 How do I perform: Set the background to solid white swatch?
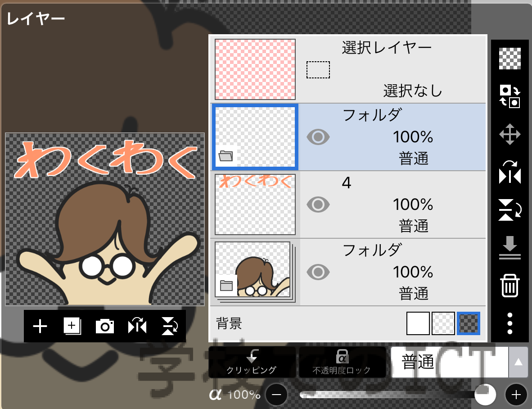418,323
